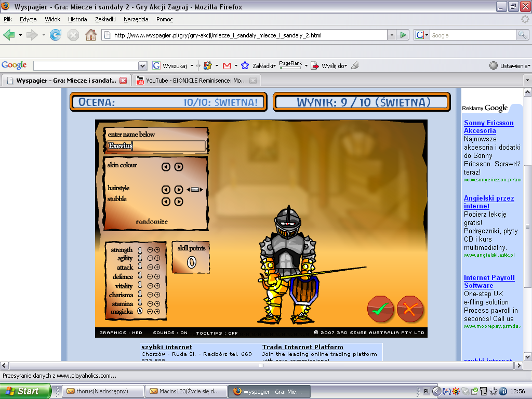Image resolution: width=532 pixels, height=399 pixels.
Task: Select previous skin colour arrow
Action: [166, 167]
